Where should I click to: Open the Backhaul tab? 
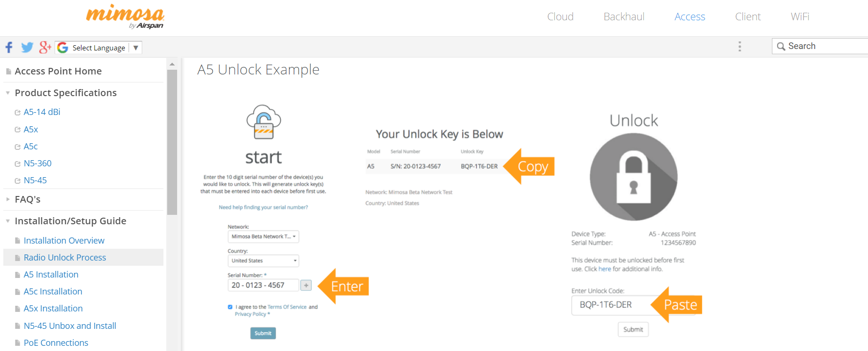tap(624, 16)
